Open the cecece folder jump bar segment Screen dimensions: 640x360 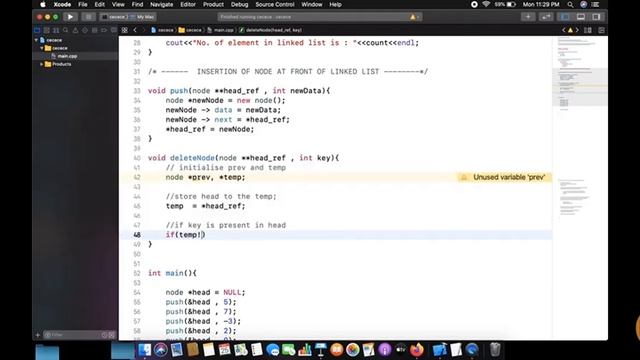click(x=190, y=30)
